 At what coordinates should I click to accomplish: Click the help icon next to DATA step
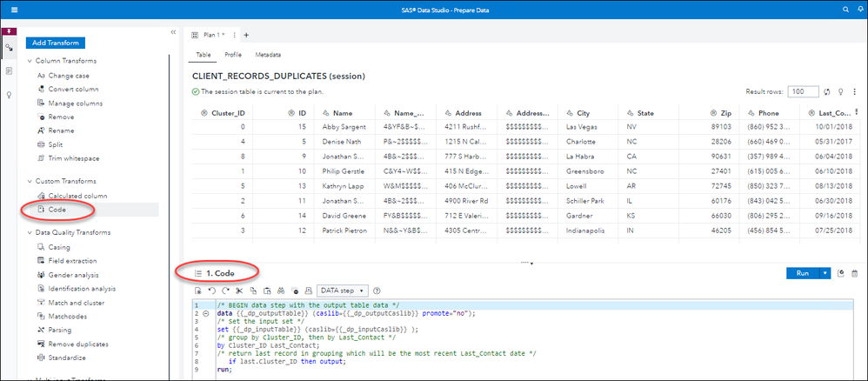point(377,290)
